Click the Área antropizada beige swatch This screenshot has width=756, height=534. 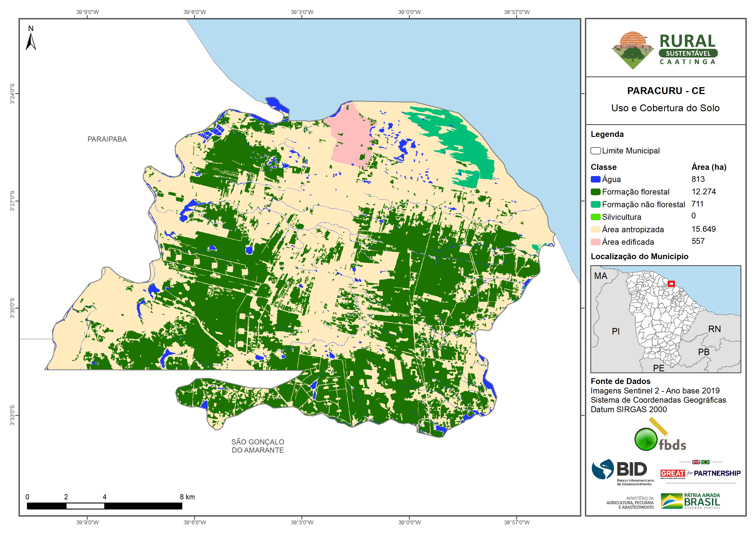[x=595, y=229]
